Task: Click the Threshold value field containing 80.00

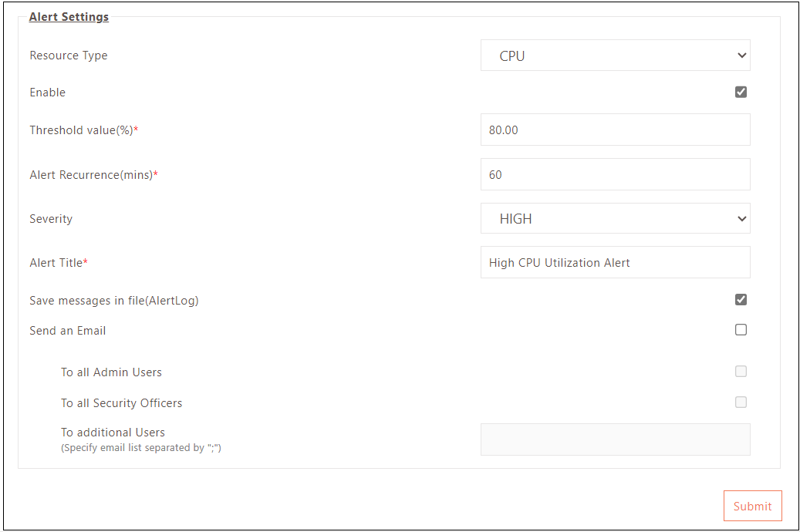Action: click(615, 130)
